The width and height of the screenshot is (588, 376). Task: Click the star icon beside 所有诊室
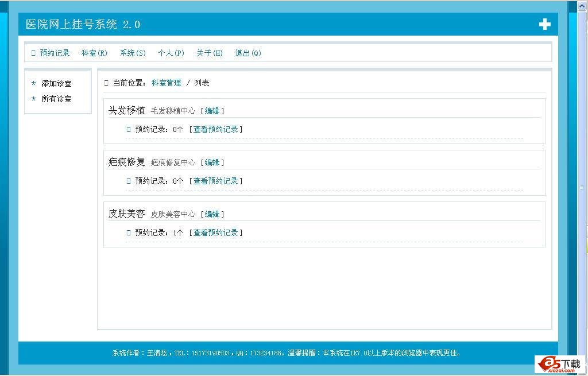point(33,99)
